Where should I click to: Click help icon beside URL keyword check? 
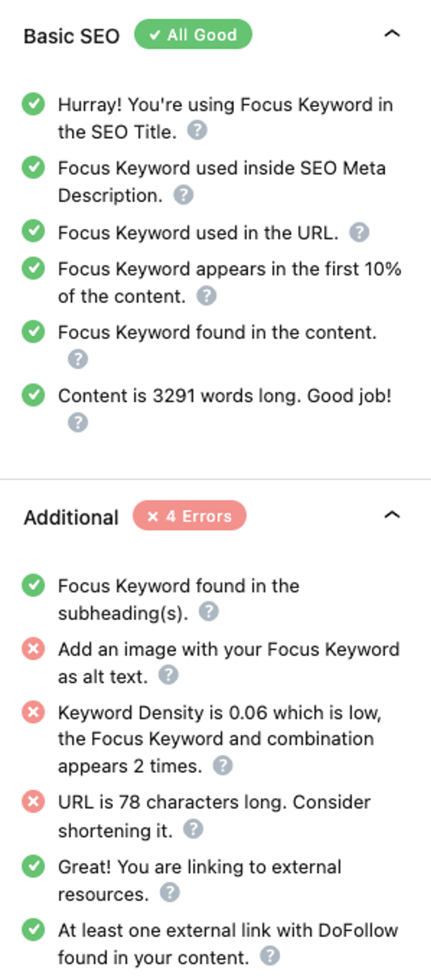359,232
